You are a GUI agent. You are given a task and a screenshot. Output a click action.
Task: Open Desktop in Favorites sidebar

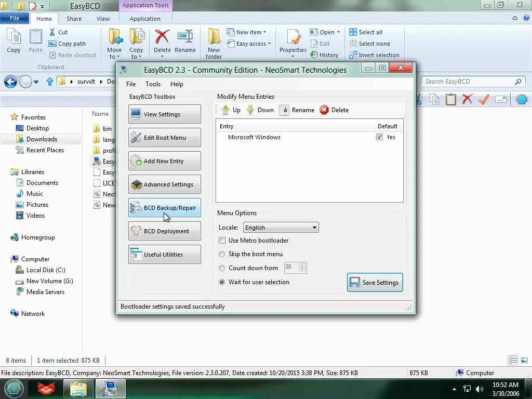[x=37, y=128]
